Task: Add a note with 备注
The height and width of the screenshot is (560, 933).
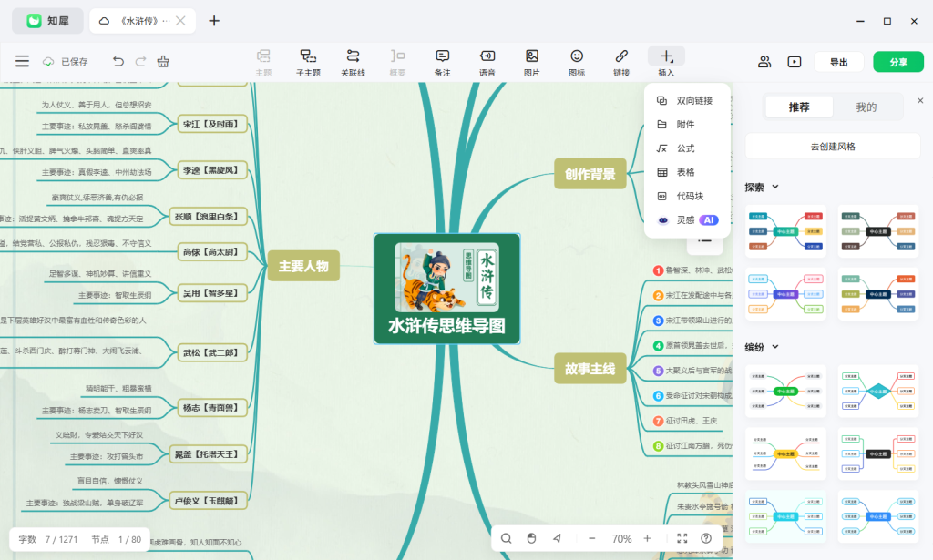Action: coord(442,63)
